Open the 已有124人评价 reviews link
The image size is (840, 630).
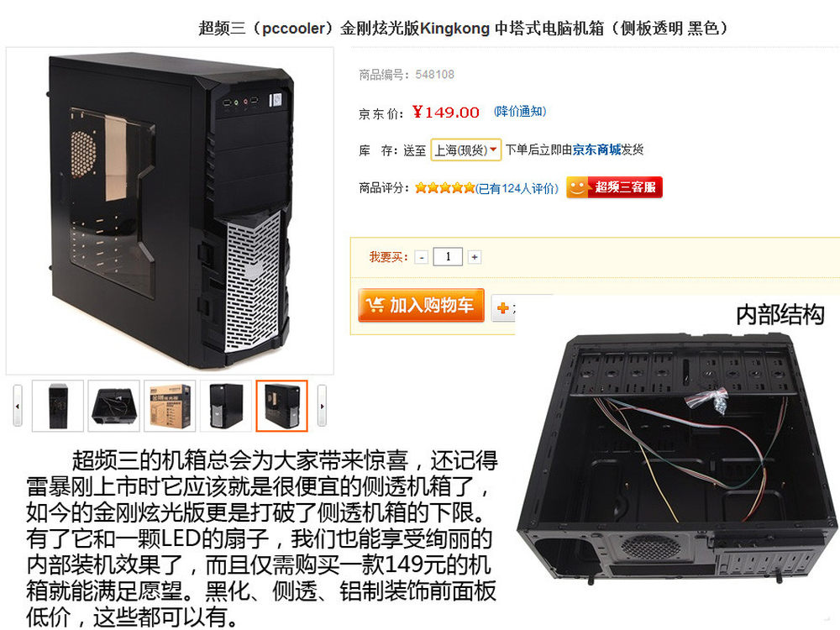pos(517,188)
